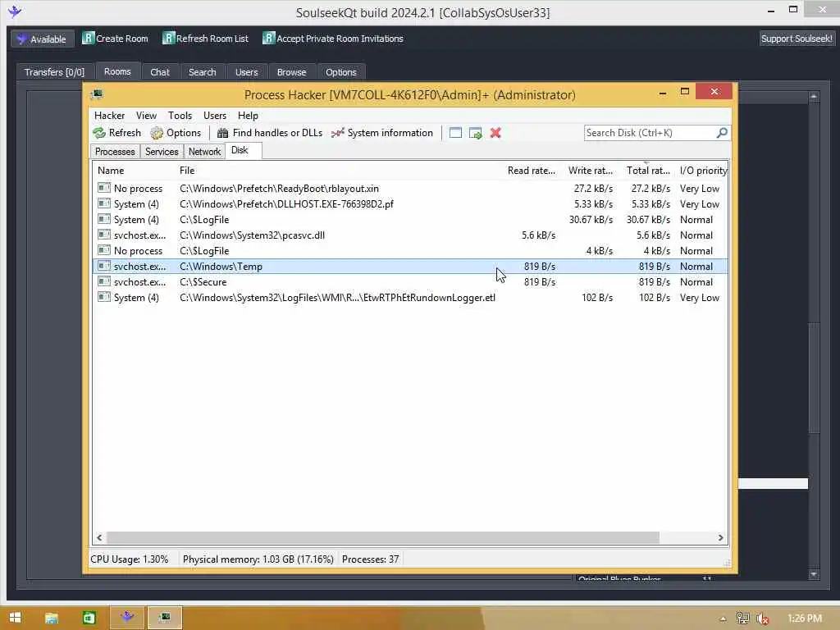Viewport: 840px width, 630px height.
Task: Select the C:\Windows\Temp row
Action: (x=410, y=267)
